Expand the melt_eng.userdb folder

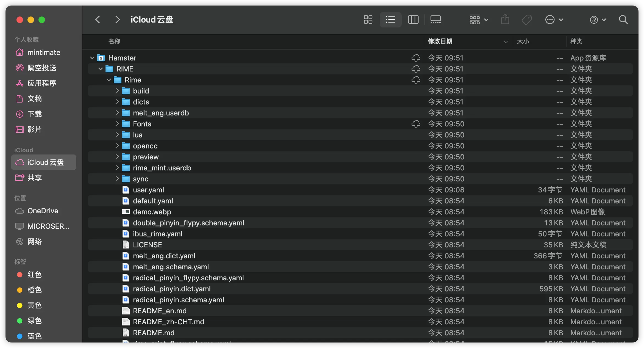(117, 112)
